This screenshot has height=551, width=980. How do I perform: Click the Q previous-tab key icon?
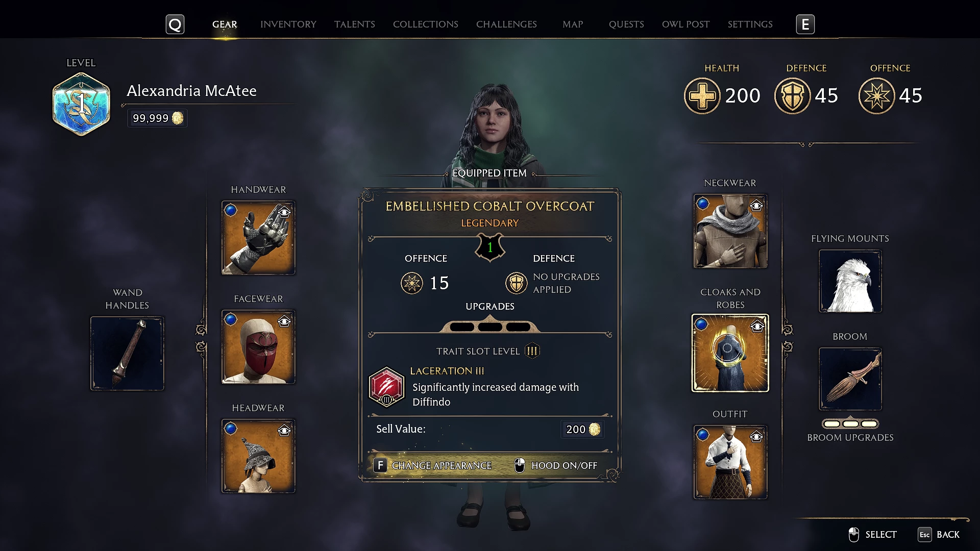tap(175, 24)
